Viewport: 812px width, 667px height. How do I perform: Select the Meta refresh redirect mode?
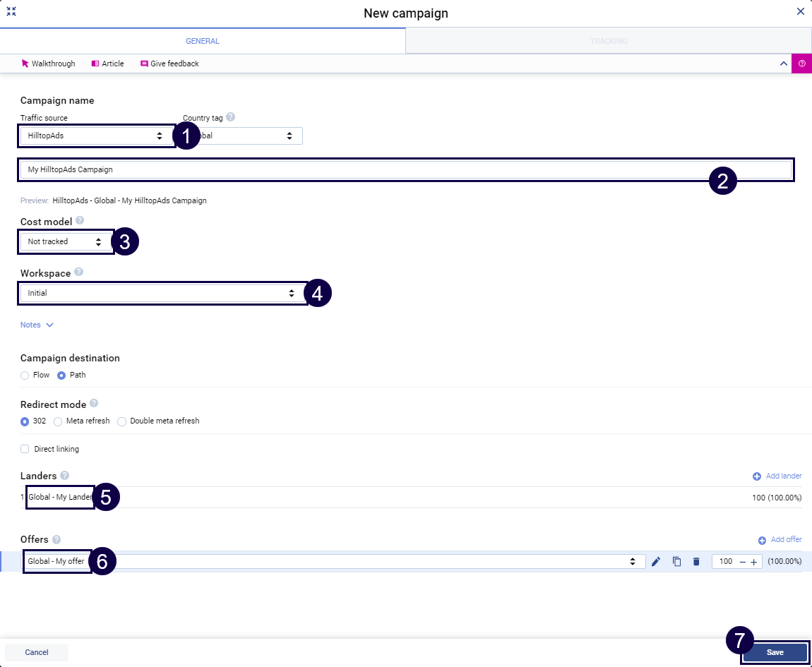coord(59,421)
